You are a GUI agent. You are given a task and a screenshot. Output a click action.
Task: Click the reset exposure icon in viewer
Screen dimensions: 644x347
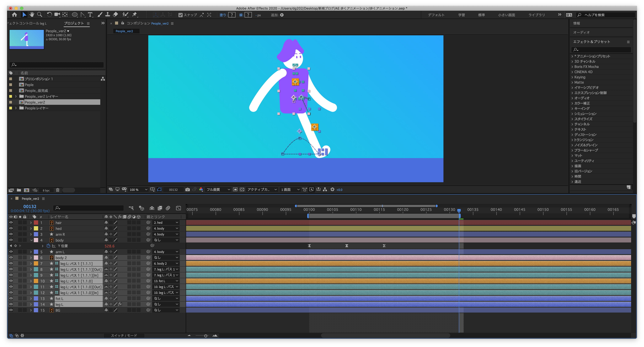coord(332,190)
